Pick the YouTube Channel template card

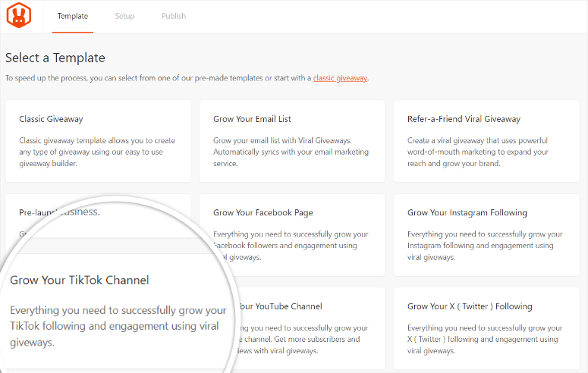tap(311, 328)
